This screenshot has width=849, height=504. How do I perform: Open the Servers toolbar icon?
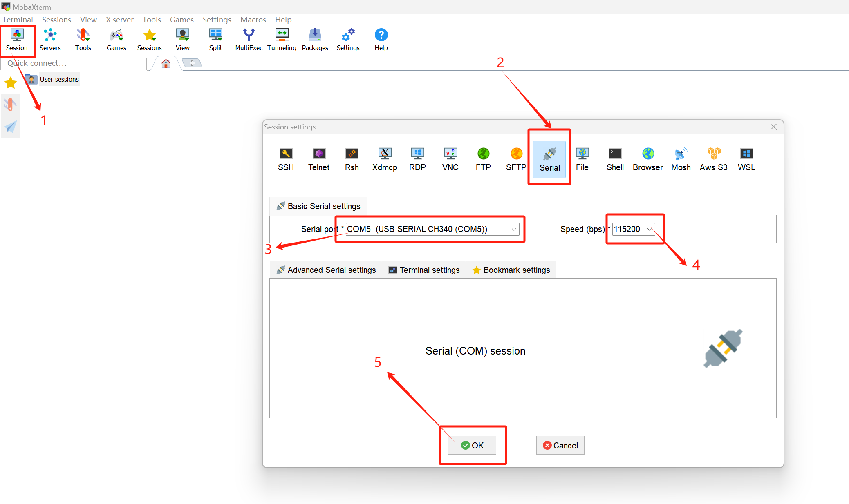[50, 40]
